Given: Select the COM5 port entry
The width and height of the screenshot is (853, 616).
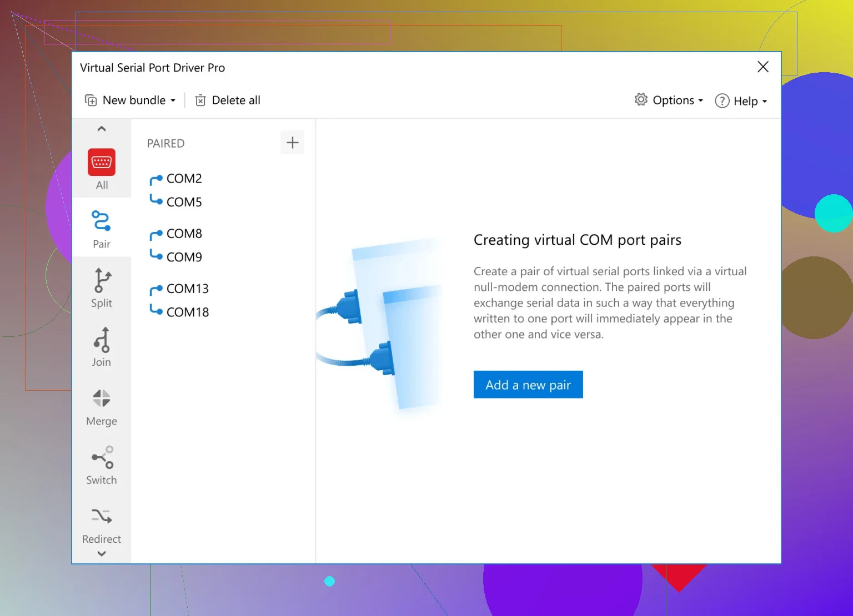Looking at the screenshot, I should click(x=184, y=202).
